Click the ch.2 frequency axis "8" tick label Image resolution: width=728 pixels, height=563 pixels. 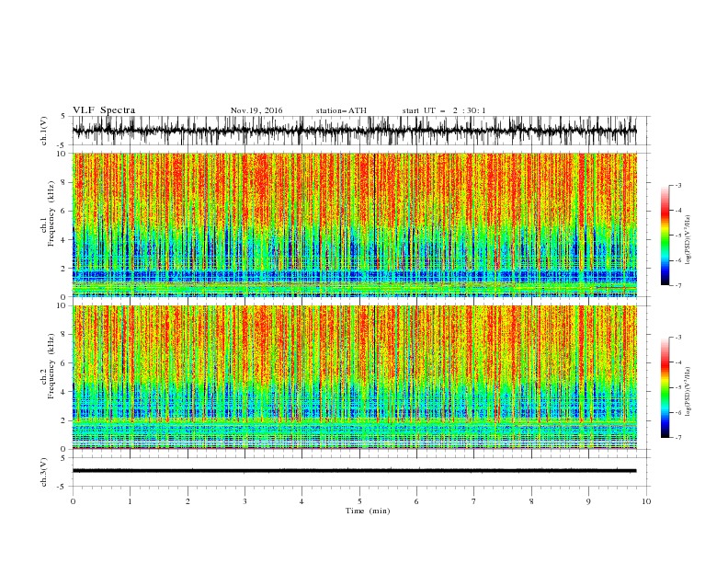tap(63, 335)
